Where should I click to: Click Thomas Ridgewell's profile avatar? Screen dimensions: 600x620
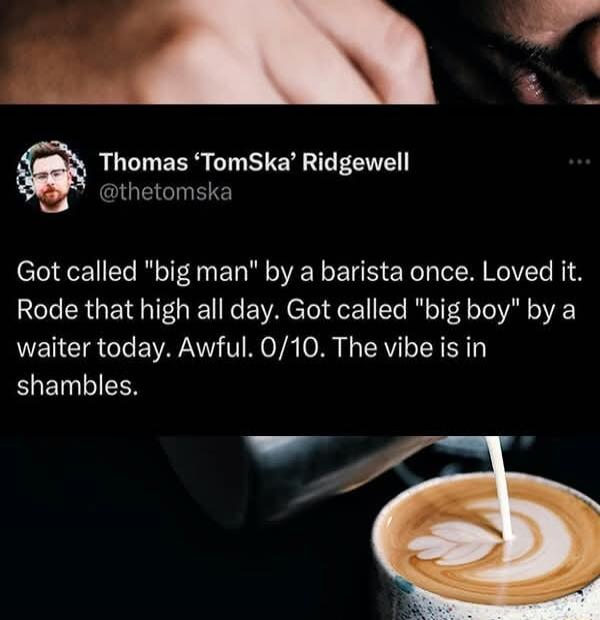[51, 177]
